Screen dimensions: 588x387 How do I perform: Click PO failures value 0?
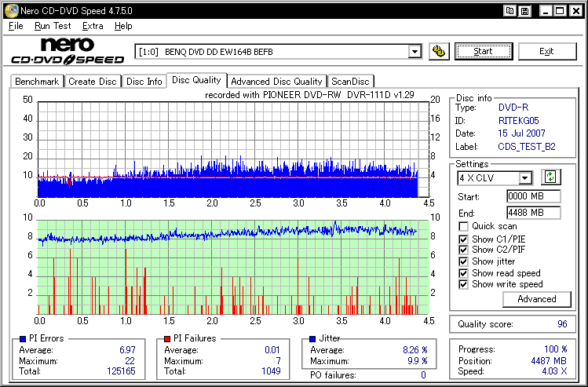[x=423, y=375]
